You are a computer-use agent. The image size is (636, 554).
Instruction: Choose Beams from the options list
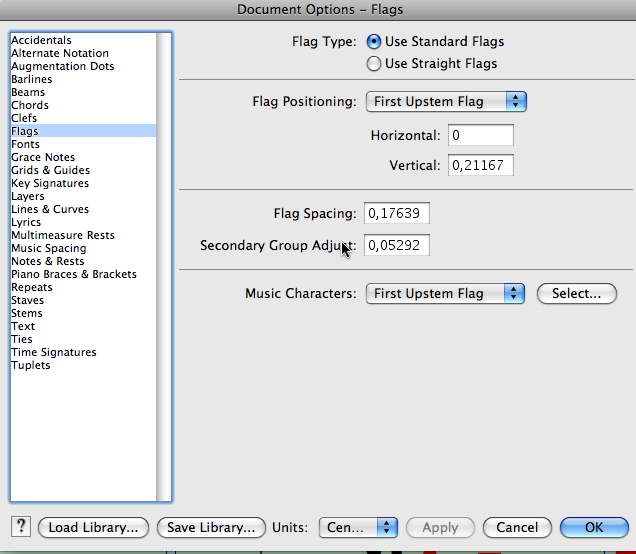(x=28, y=93)
